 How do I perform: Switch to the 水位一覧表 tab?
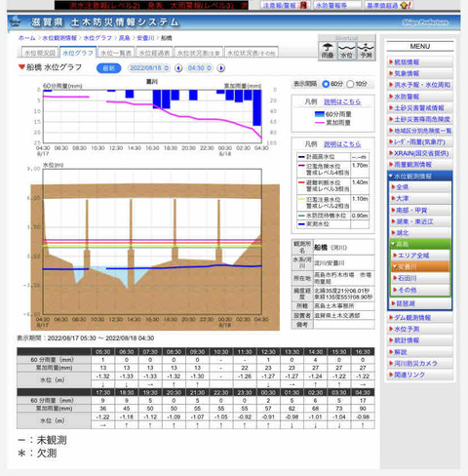coord(116,53)
